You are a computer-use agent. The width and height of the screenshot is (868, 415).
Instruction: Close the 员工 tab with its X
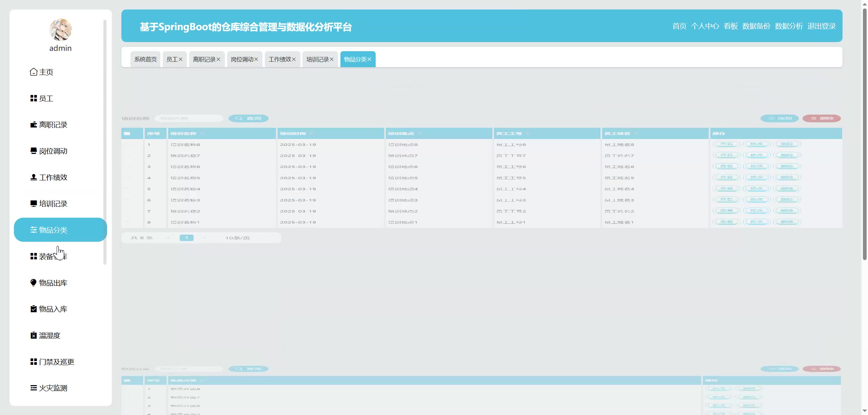tap(181, 59)
